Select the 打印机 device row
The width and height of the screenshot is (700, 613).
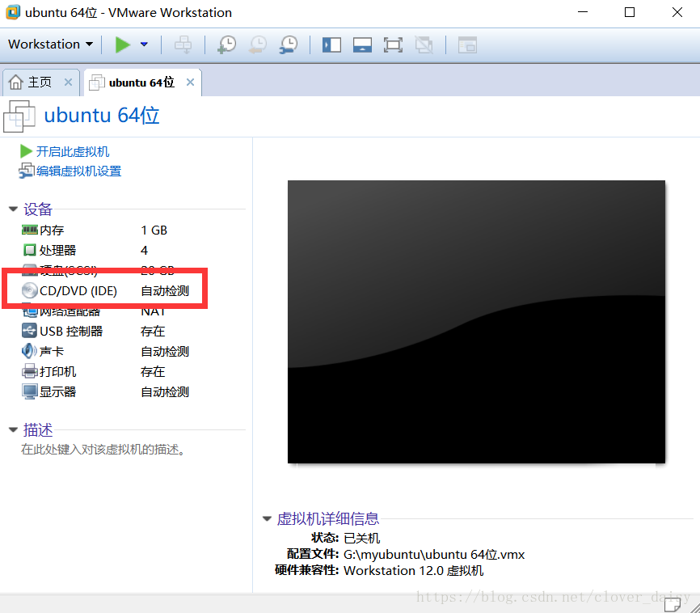(105, 372)
